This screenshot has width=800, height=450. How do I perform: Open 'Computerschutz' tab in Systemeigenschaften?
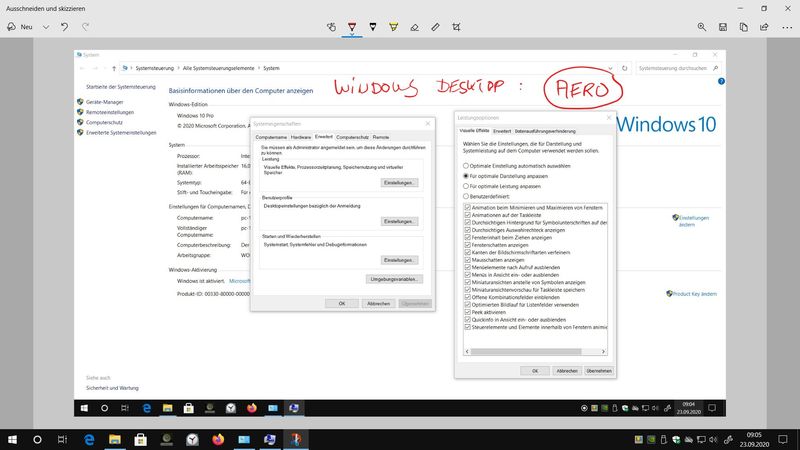tap(353, 137)
